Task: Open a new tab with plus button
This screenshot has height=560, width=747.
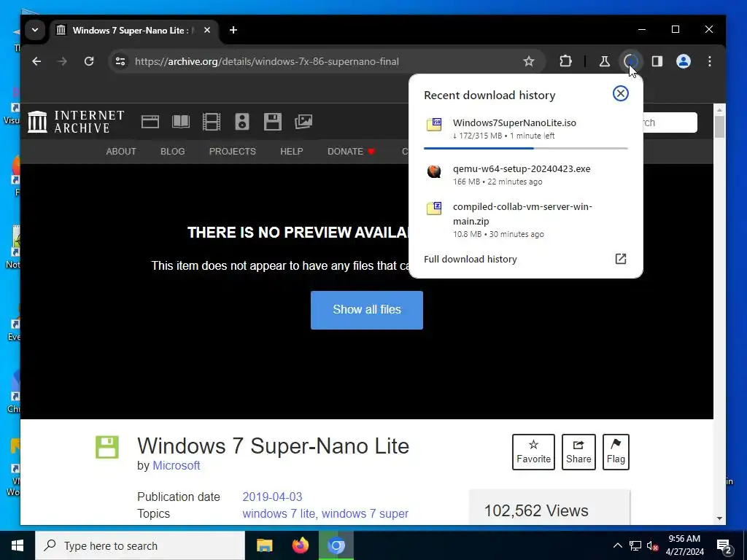Action: point(233,30)
